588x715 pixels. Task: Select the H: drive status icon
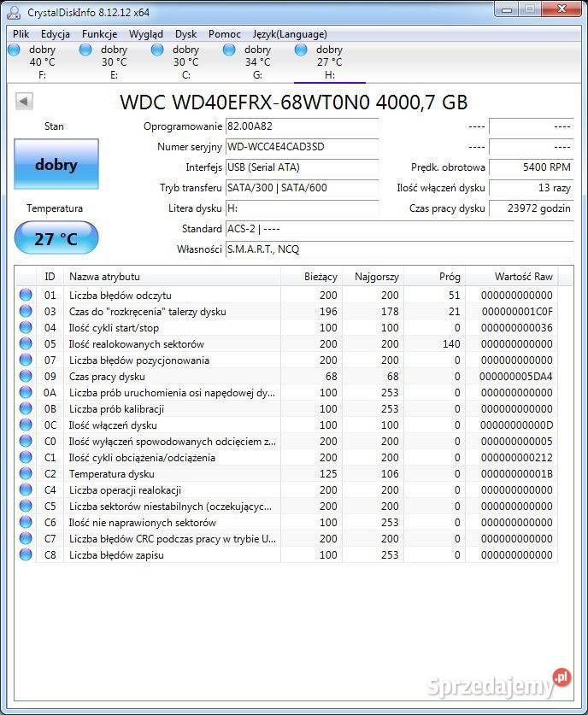point(301,50)
